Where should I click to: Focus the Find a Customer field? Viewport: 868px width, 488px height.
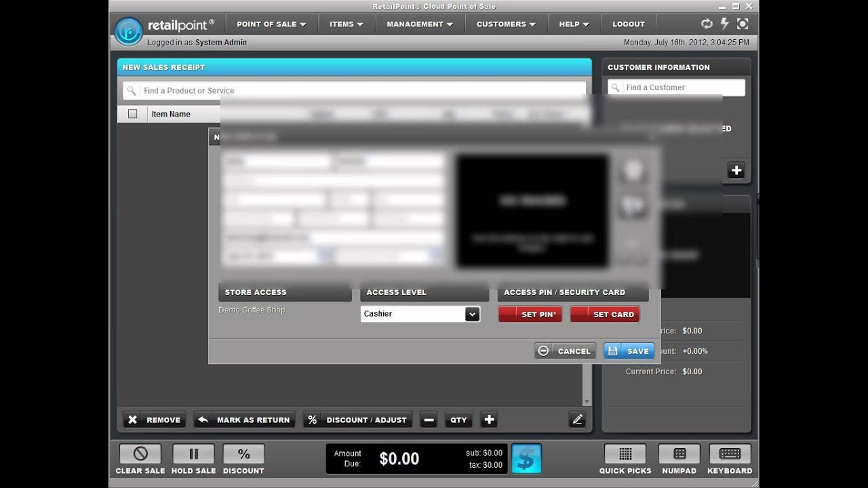click(x=676, y=87)
